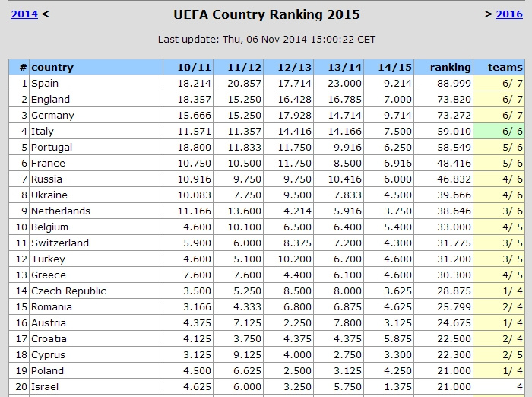Click the teams column header
This screenshot has height=397, width=532.
pos(505,67)
